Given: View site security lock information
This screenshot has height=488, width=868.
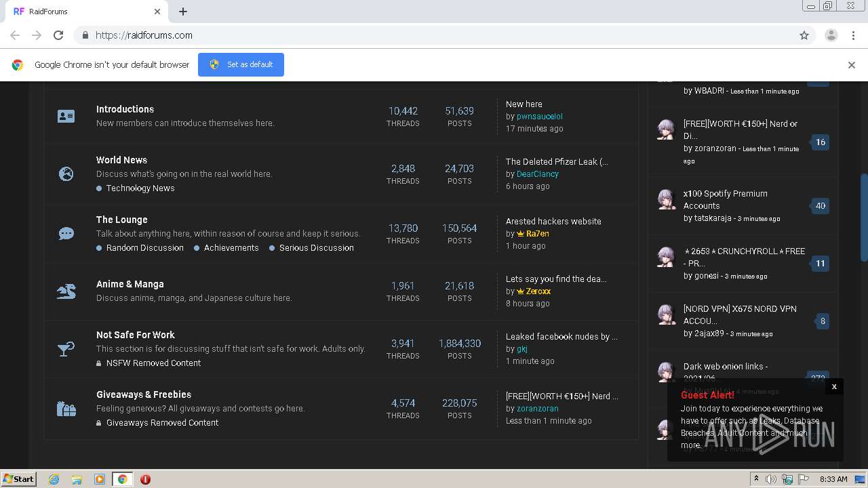Looking at the screenshot, I should pyautogui.click(x=85, y=35).
